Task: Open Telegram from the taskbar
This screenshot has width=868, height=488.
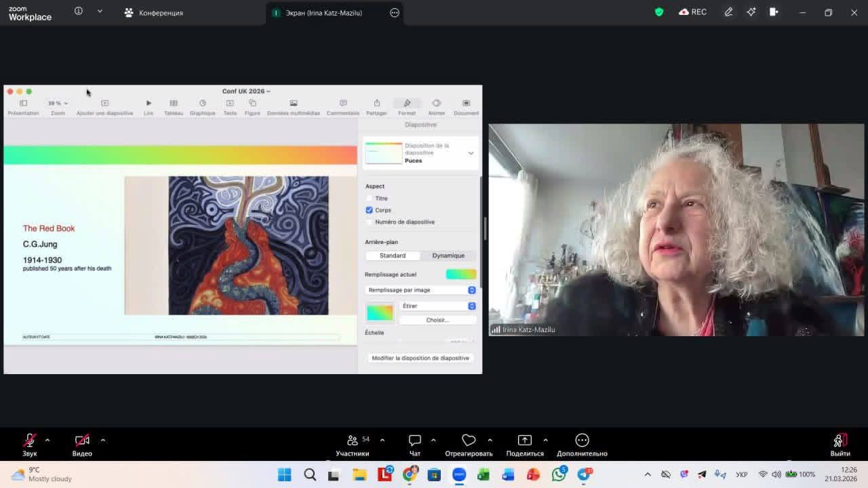Action: 584,474
